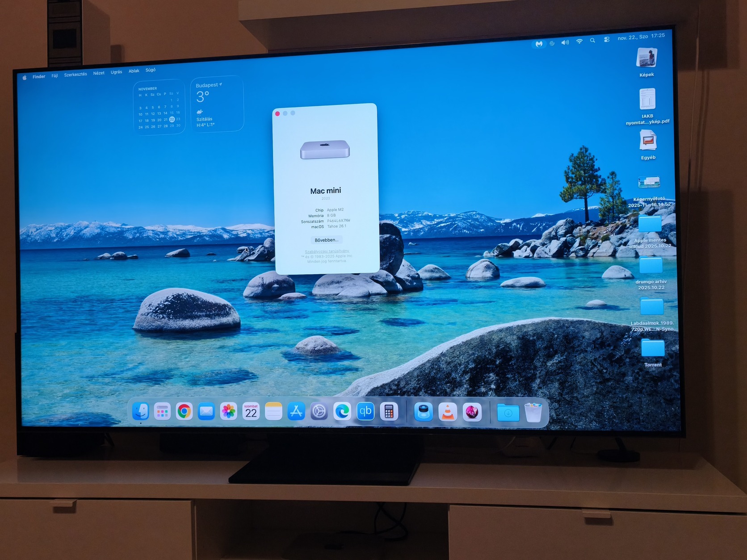747x560 pixels.
Task: Launch VLC media player from the Dock
Action: pos(448,412)
